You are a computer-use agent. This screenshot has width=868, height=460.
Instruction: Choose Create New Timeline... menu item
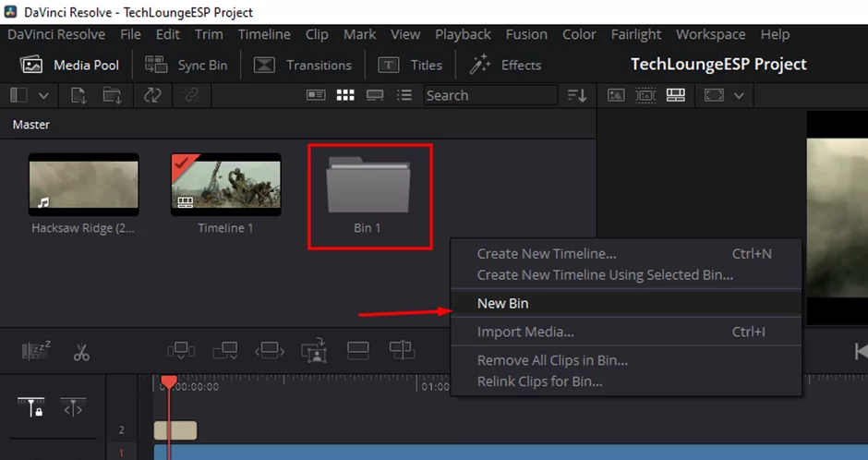point(626,253)
